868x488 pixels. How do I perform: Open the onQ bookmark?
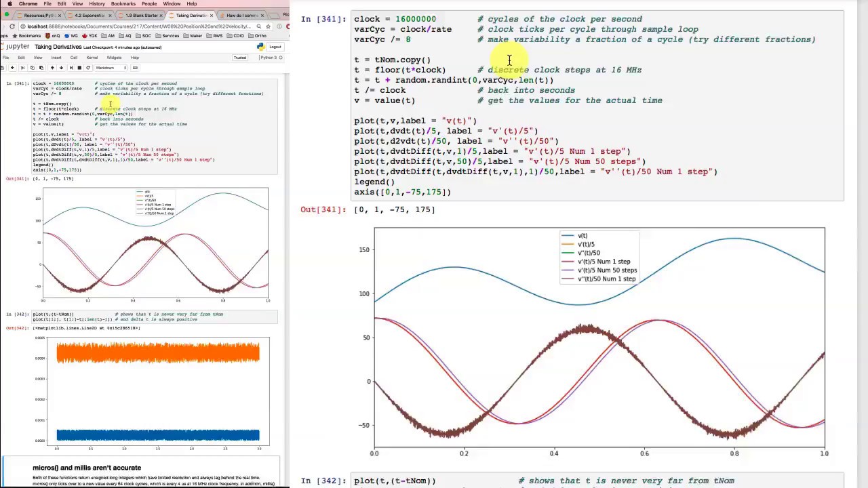pos(52,35)
